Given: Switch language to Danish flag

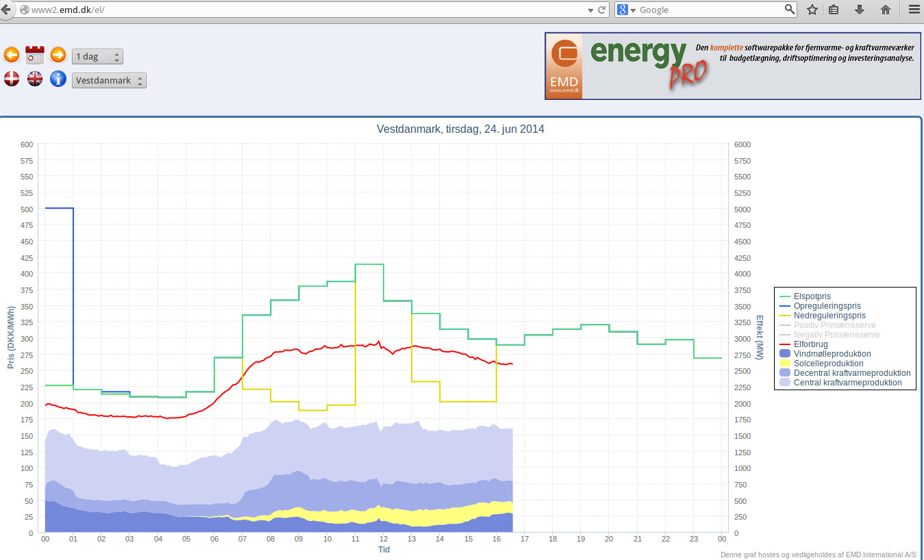Looking at the screenshot, I should coord(12,79).
